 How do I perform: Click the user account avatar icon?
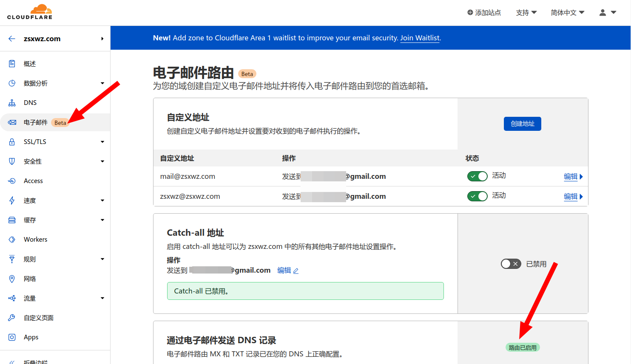(603, 13)
